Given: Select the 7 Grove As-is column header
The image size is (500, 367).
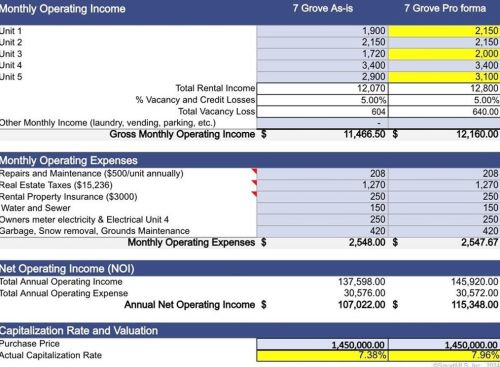Looking at the screenshot, I should 323,8.
